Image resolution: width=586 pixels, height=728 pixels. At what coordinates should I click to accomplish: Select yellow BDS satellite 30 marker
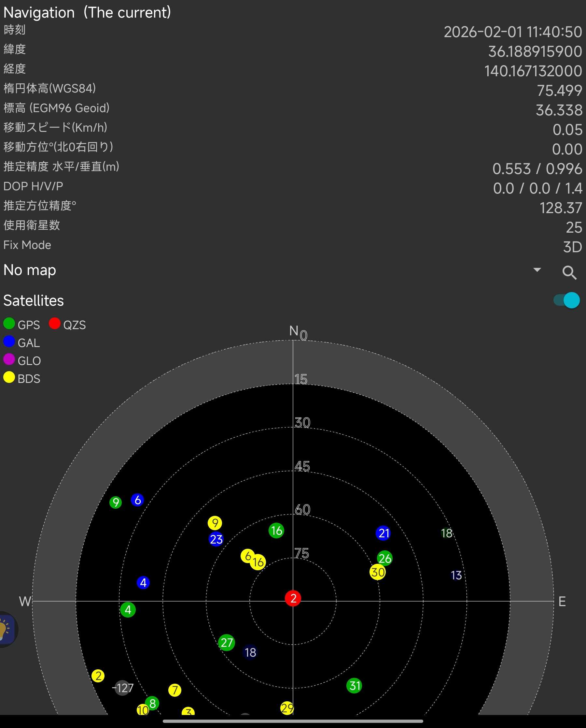(377, 572)
